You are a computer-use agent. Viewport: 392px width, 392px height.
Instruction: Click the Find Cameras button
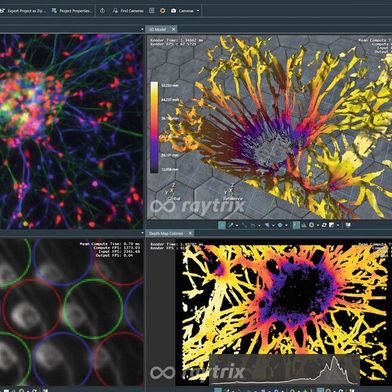[128, 11]
